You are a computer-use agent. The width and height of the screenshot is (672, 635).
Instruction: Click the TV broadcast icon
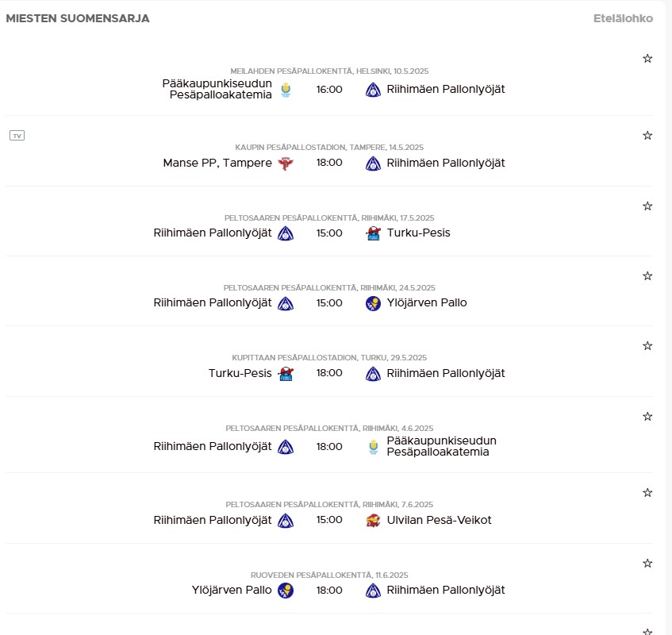[x=17, y=136]
